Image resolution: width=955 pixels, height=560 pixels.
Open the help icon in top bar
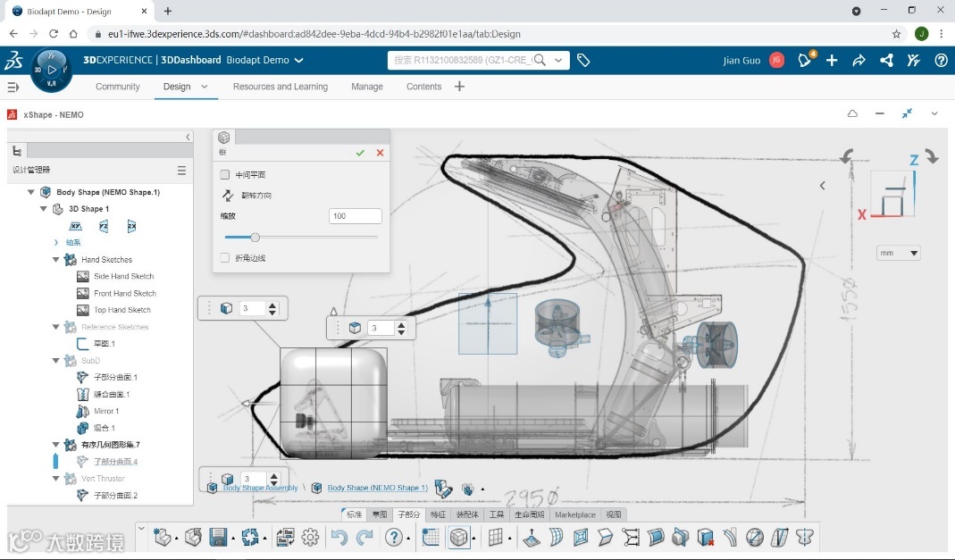click(x=941, y=60)
